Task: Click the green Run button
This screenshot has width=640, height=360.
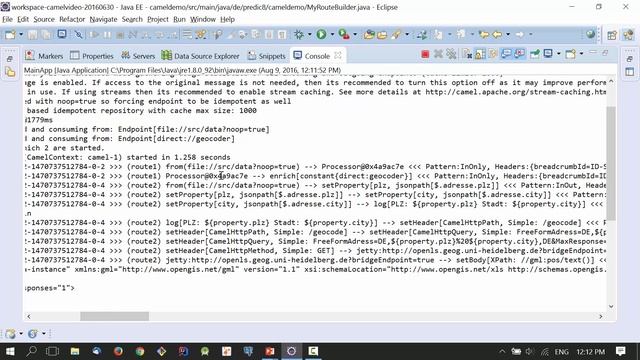Action: click(x=321, y=35)
